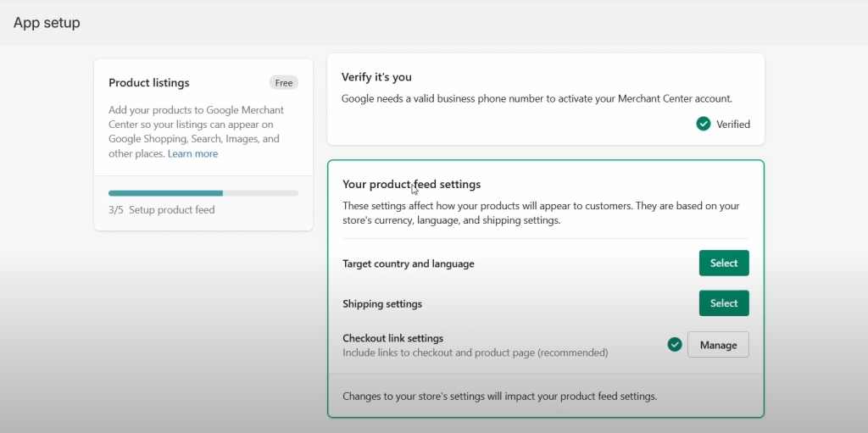Click the Free badge on Product listings
This screenshot has height=433, width=868.
[284, 83]
